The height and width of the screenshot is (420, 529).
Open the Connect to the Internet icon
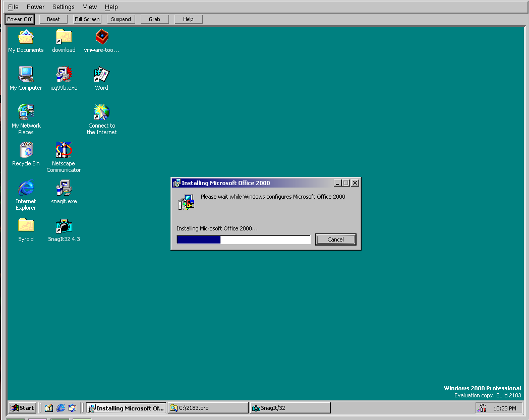(x=101, y=112)
